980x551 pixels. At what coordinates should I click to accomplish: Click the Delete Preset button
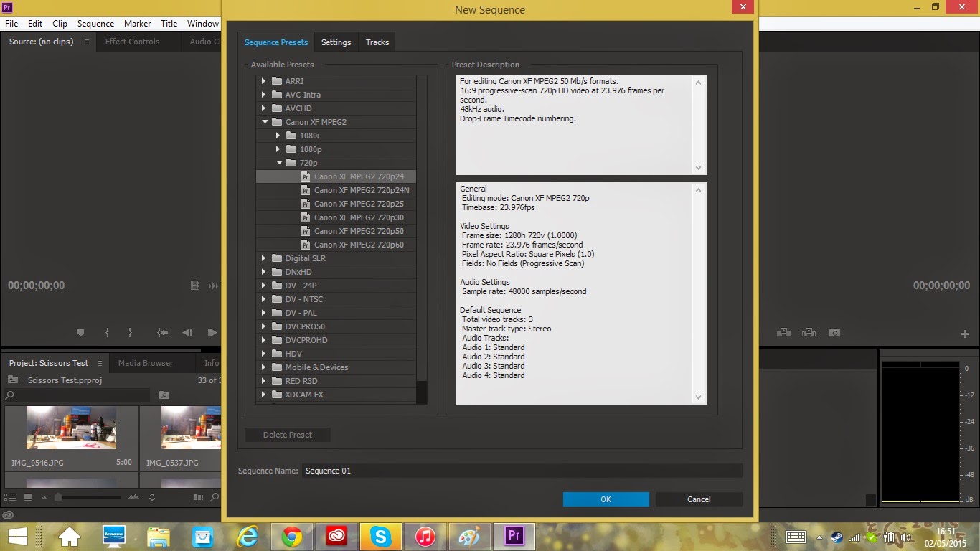coord(288,435)
